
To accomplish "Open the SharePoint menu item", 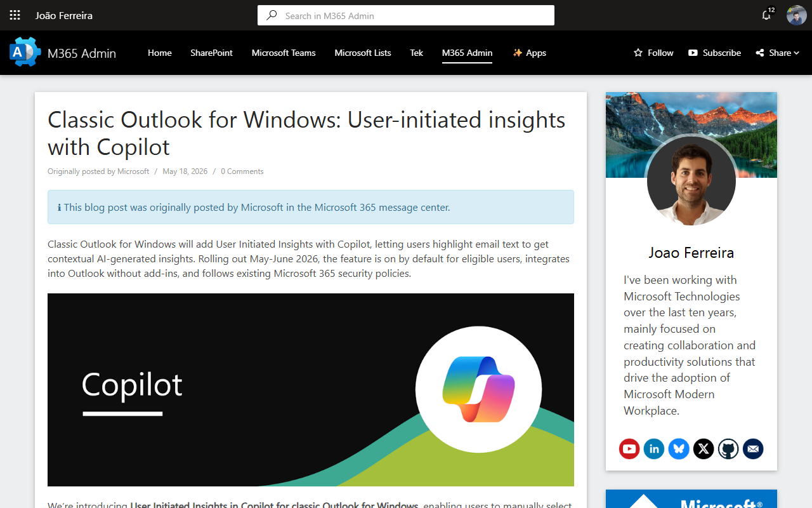I will click(211, 53).
